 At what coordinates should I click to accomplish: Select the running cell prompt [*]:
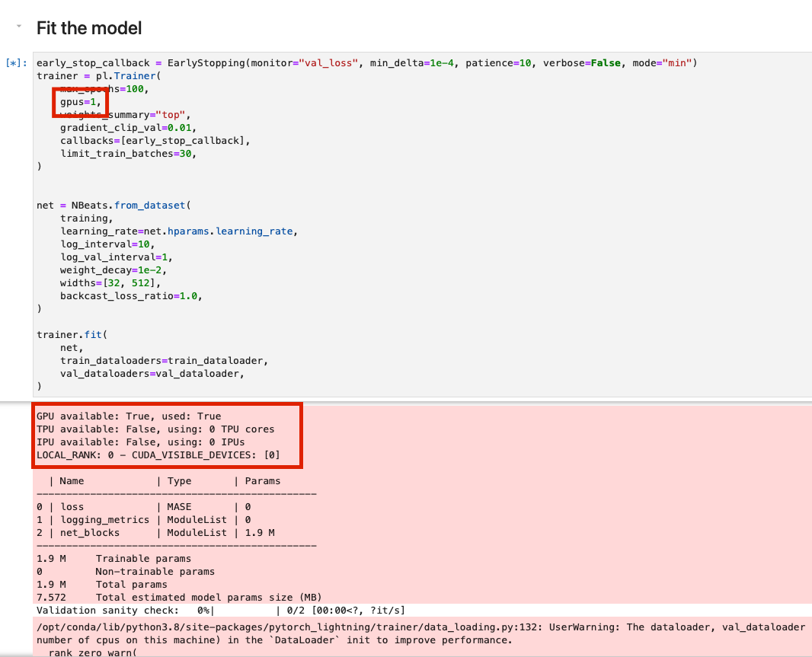(x=16, y=63)
